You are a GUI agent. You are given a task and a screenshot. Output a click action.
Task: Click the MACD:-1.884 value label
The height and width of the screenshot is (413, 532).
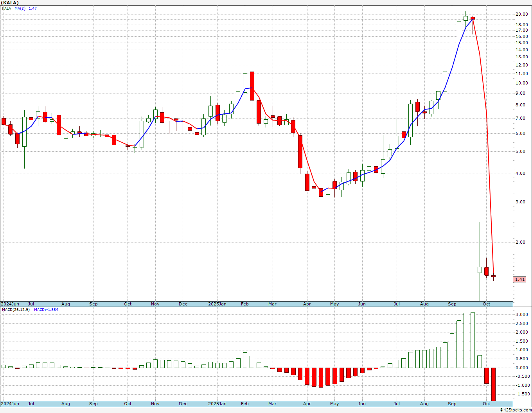click(x=46, y=309)
